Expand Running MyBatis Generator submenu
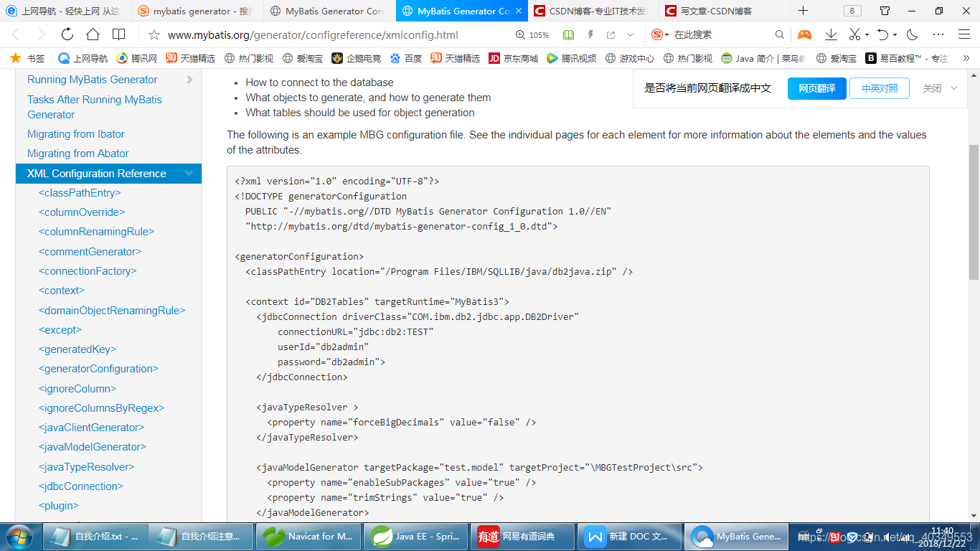The width and height of the screenshot is (980, 551). pyautogui.click(x=189, y=80)
